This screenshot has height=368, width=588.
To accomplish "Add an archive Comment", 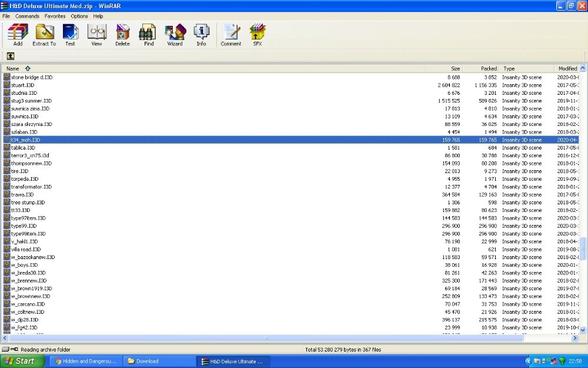I will coord(231,35).
